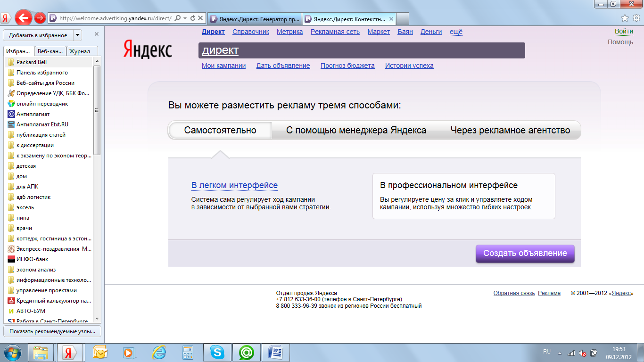Screen dimensions: 644x362
Task: Open Истории успеха link
Action: (x=409, y=66)
